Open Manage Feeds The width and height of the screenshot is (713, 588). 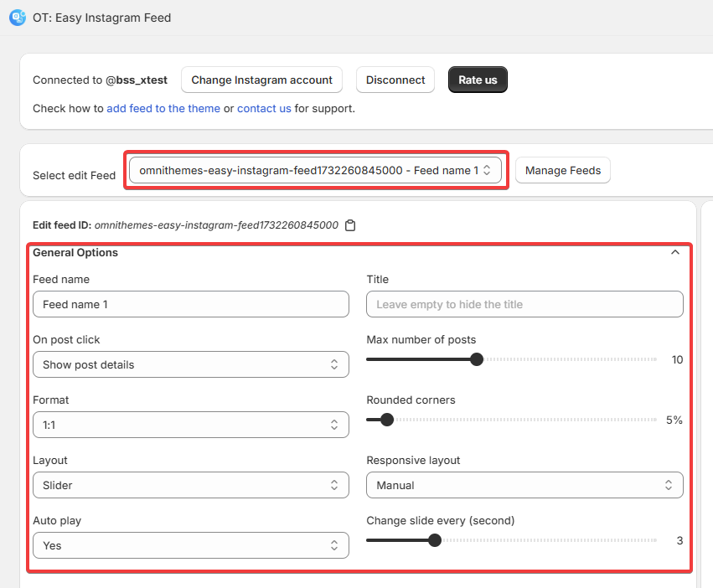click(562, 170)
